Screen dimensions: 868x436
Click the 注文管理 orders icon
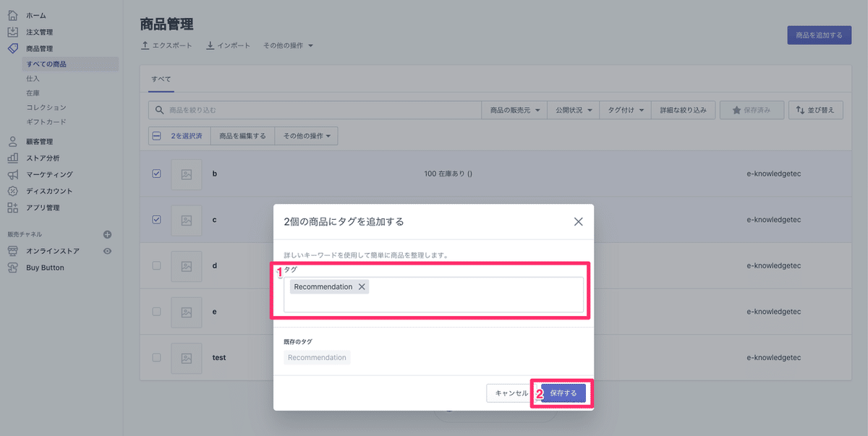(x=12, y=32)
